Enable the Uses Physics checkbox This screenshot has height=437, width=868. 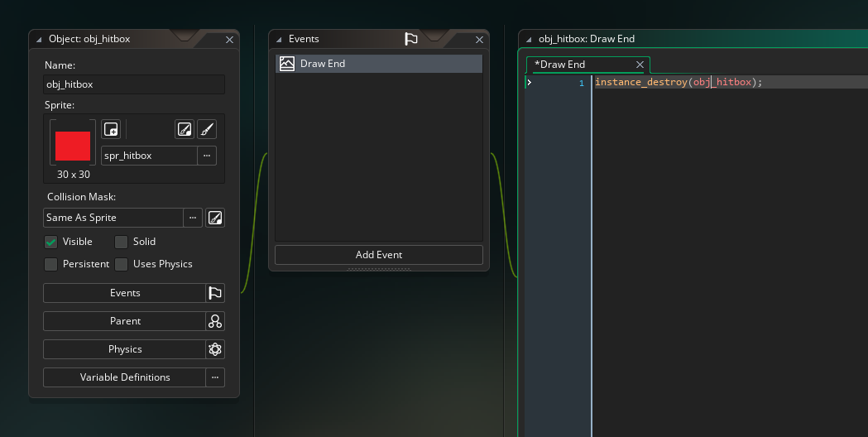click(x=122, y=264)
